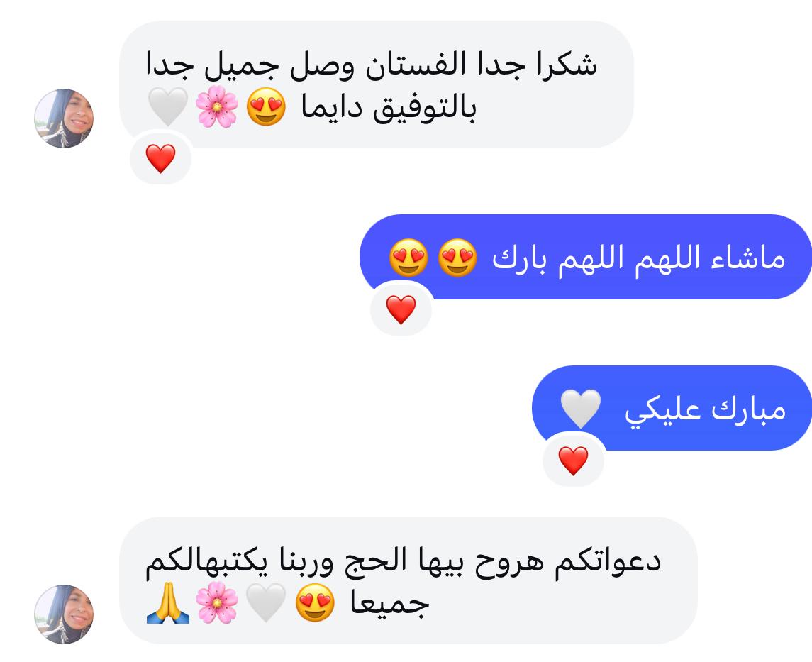Image resolution: width=812 pixels, height=662 pixels.
Task: Click the heart-eyes emoji beside بالتوفيق دايما
Action: pos(266,106)
